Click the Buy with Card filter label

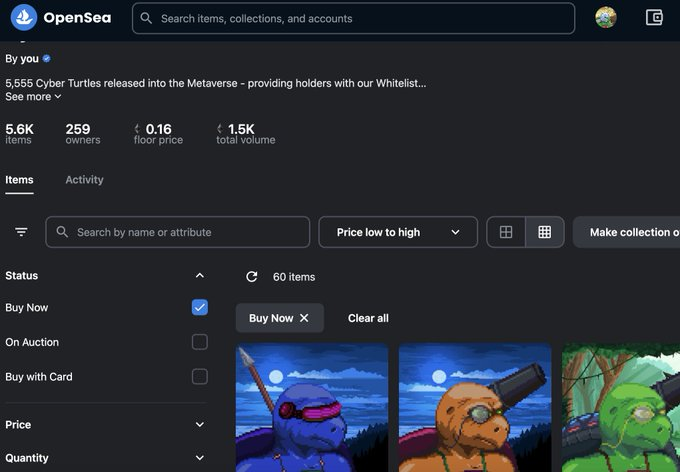pos(39,377)
